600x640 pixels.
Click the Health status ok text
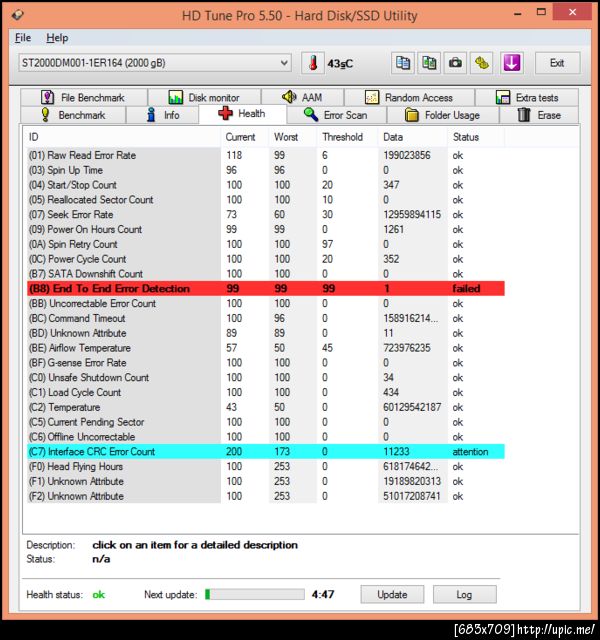(x=99, y=595)
